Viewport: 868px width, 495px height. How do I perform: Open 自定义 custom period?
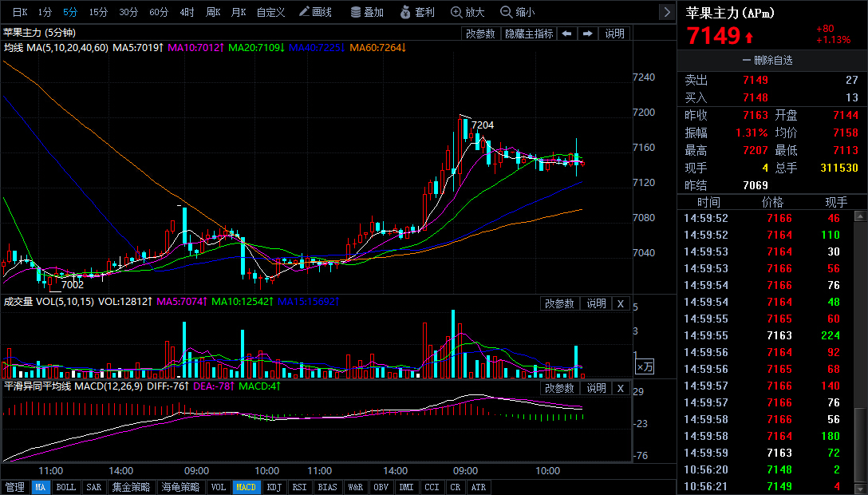[x=270, y=12]
